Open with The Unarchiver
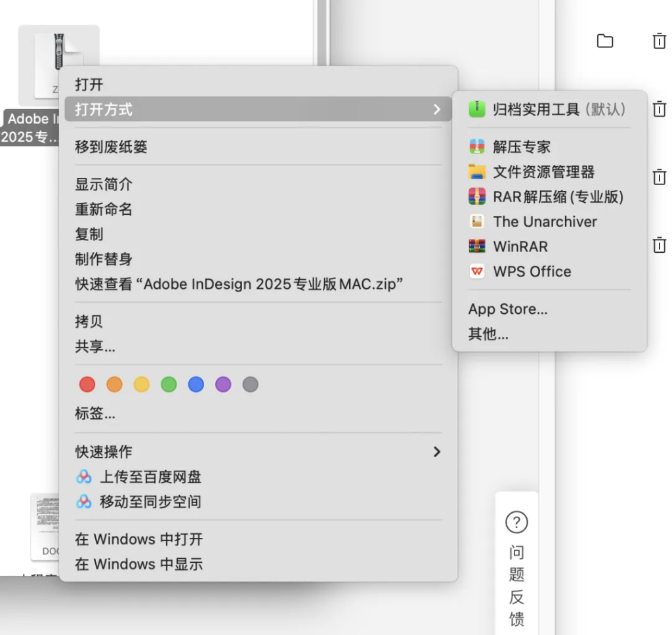 pyautogui.click(x=549, y=221)
